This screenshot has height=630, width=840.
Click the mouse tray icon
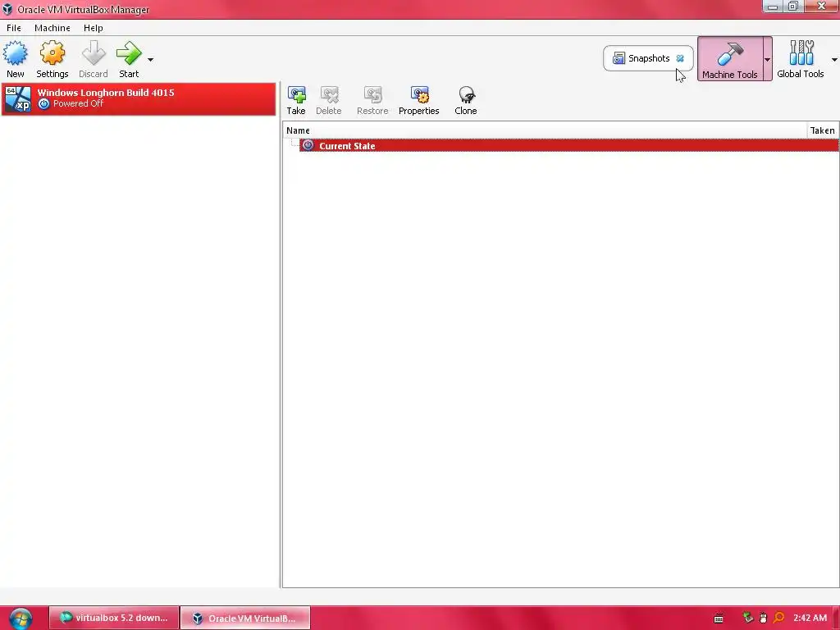pyautogui.click(x=764, y=619)
